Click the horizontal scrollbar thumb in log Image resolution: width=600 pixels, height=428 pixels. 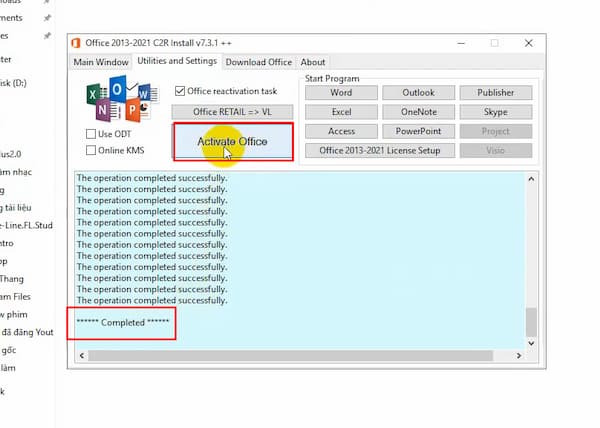pos(290,356)
